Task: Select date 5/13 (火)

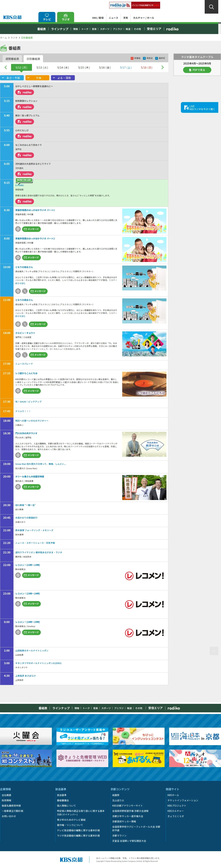Action: [42, 67]
